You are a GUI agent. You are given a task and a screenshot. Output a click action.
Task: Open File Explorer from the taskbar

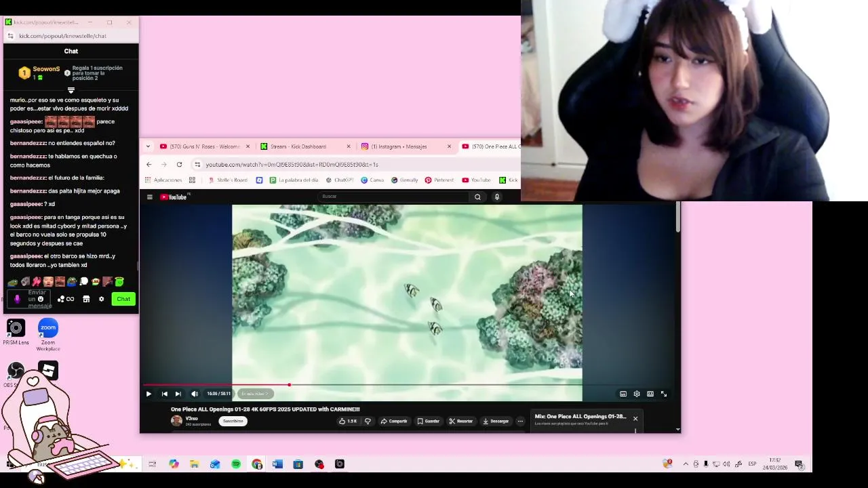[195, 464]
